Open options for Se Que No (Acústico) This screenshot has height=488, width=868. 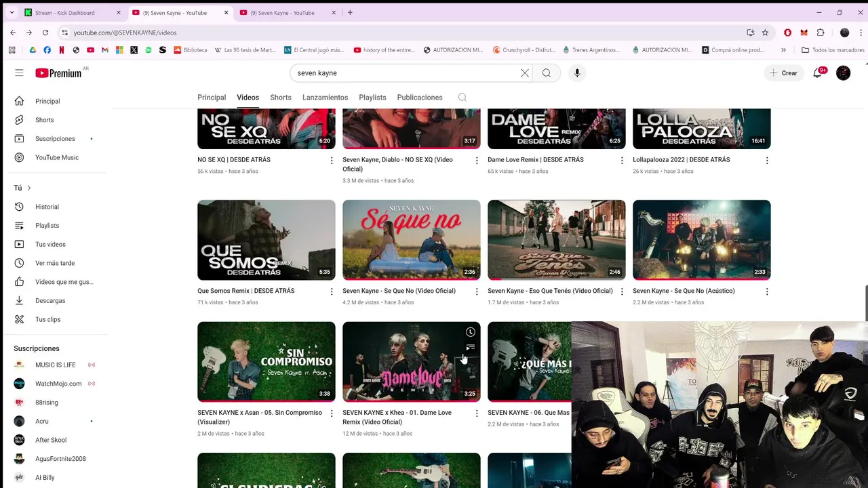click(x=767, y=291)
